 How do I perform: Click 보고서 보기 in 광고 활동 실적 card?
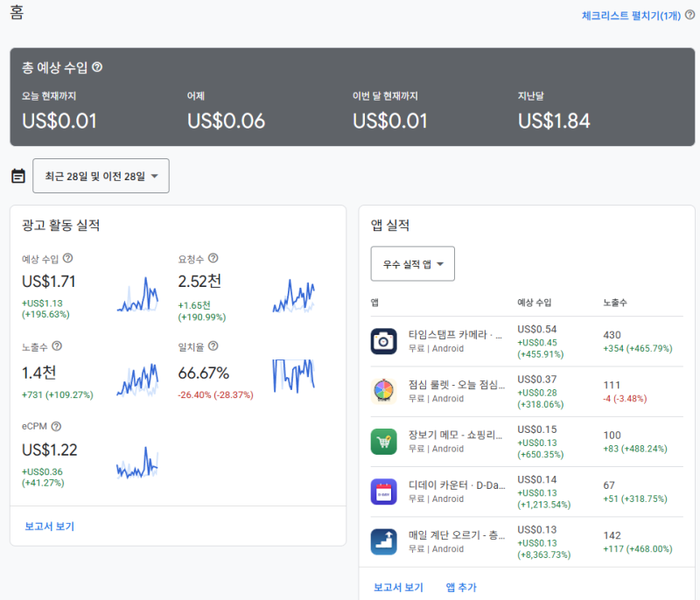(50, 527)
